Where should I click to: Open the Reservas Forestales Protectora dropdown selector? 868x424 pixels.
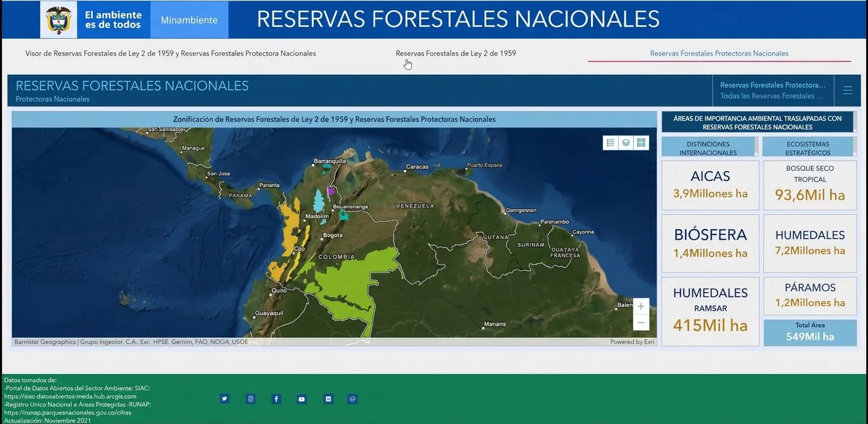(773, 91)
